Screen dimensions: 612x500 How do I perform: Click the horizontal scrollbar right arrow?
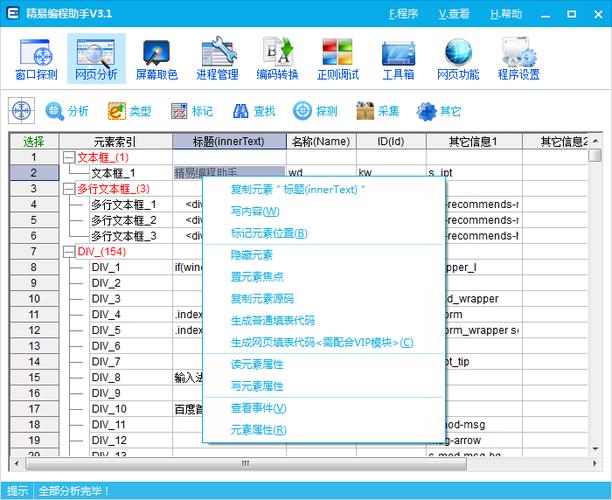click(x=595, y=463)
